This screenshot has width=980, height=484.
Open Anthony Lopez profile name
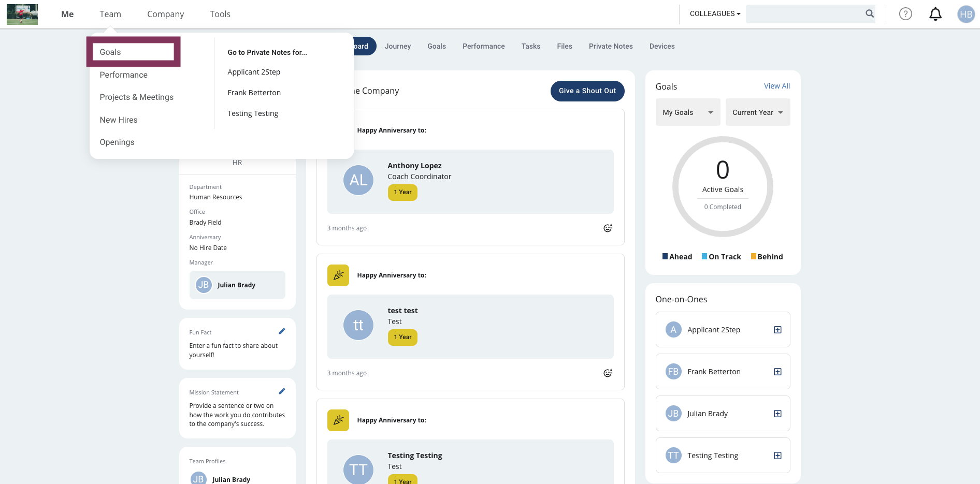coord(414,166)
